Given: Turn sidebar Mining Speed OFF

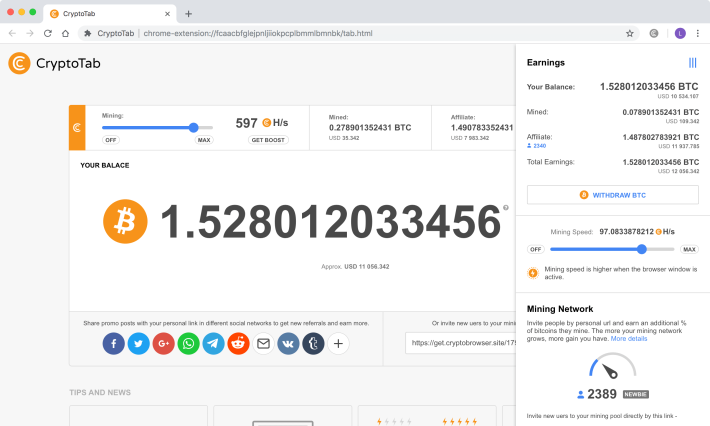Looking at the screenshot, I should (x=536, y=249).
